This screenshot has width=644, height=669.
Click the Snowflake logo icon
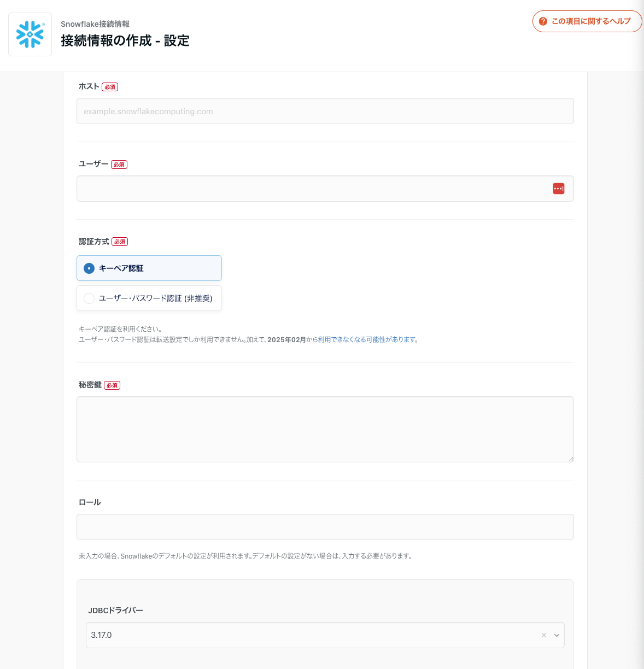pyautogui.click(x=30, y=34)
